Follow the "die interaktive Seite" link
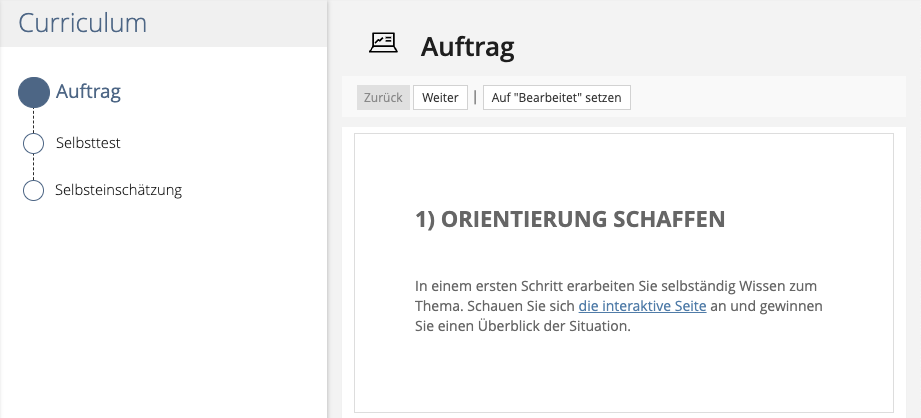 pyautogui.click(x=642, y=306)
